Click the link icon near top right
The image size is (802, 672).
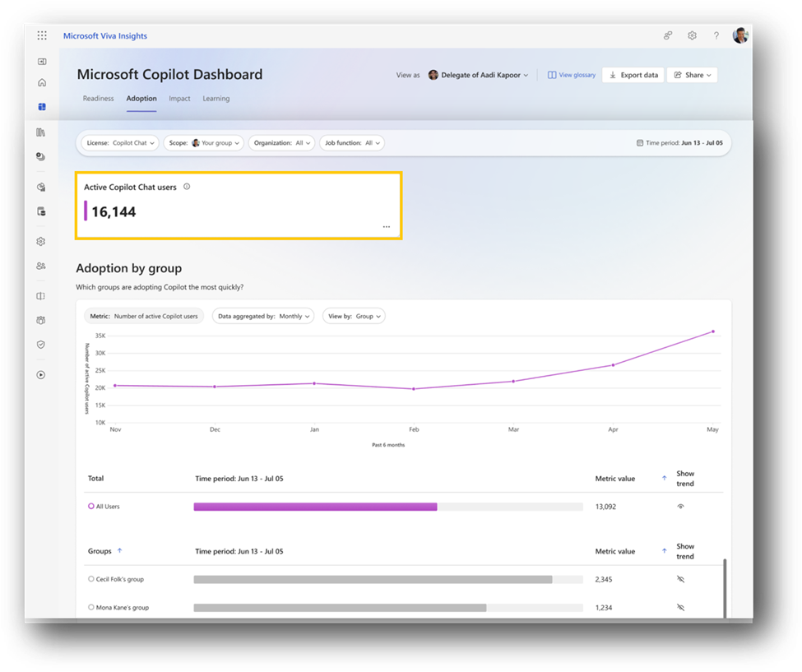point(667,35)
